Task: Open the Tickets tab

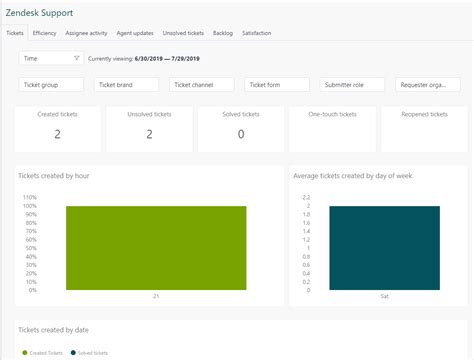Action: pos(15,33)
